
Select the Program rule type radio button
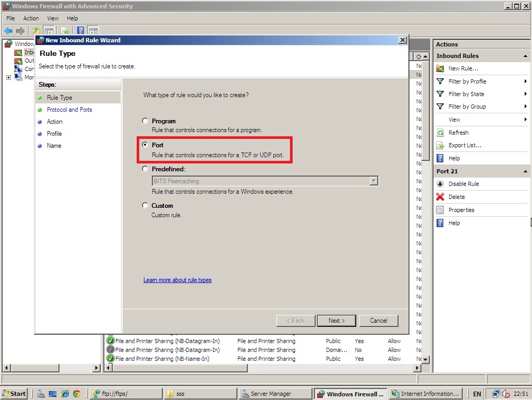145,121
